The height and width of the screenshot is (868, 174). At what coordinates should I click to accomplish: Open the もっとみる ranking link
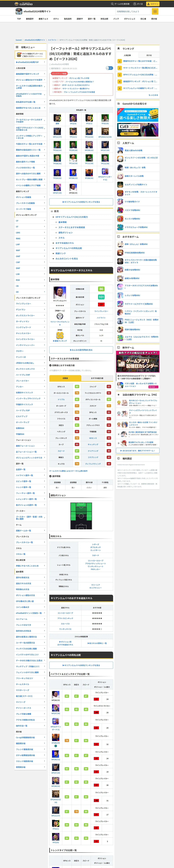[x=153, y=95]
